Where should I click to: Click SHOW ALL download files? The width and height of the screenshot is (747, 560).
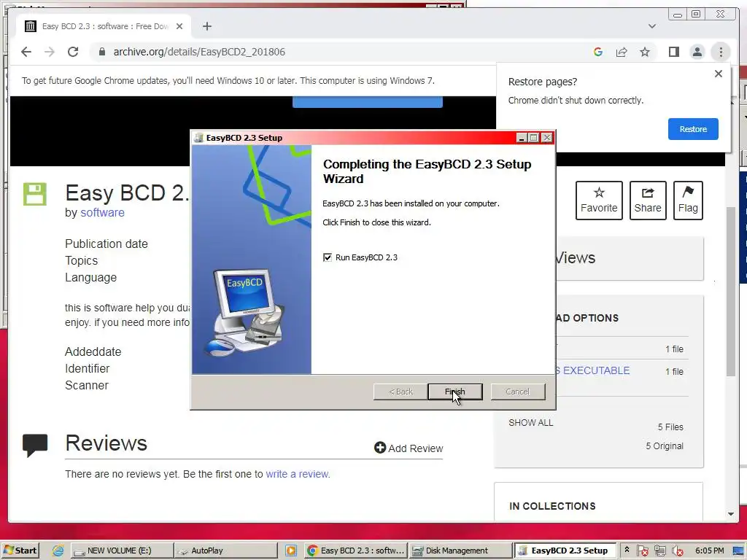531,423
